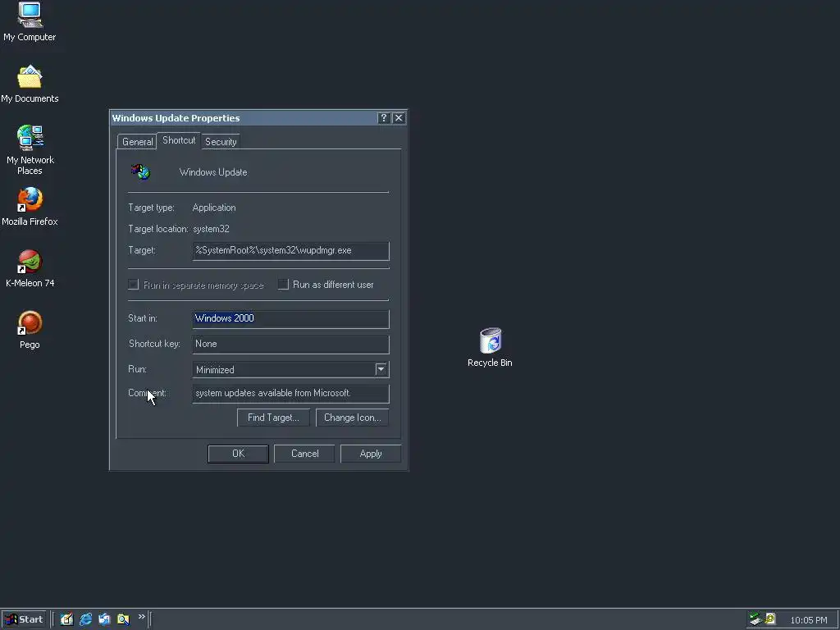
Task: Click the dialog help question mark button
Action: pyautogui.click(x=384, y=118)
